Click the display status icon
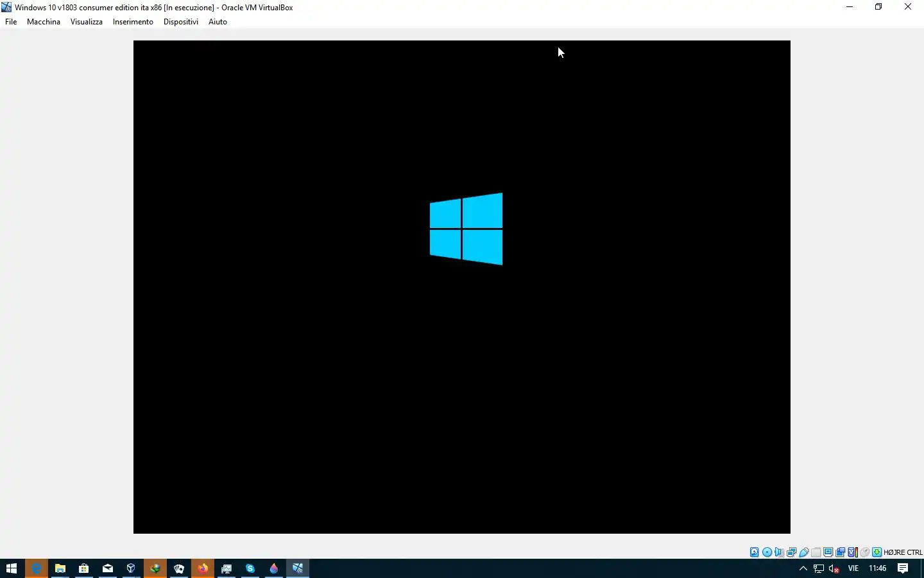924x578 pixels. pyautogui.click(x=828, y=552)
